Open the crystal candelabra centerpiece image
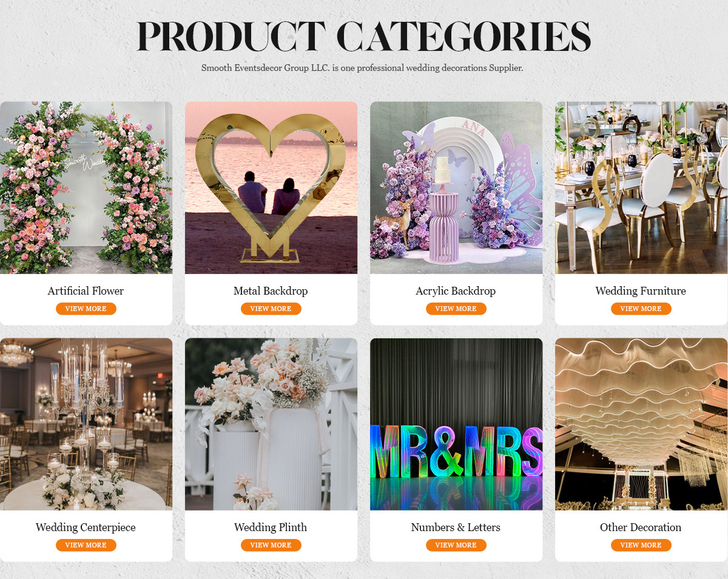Viewport: 728px width, 579px height. (86, 424)
